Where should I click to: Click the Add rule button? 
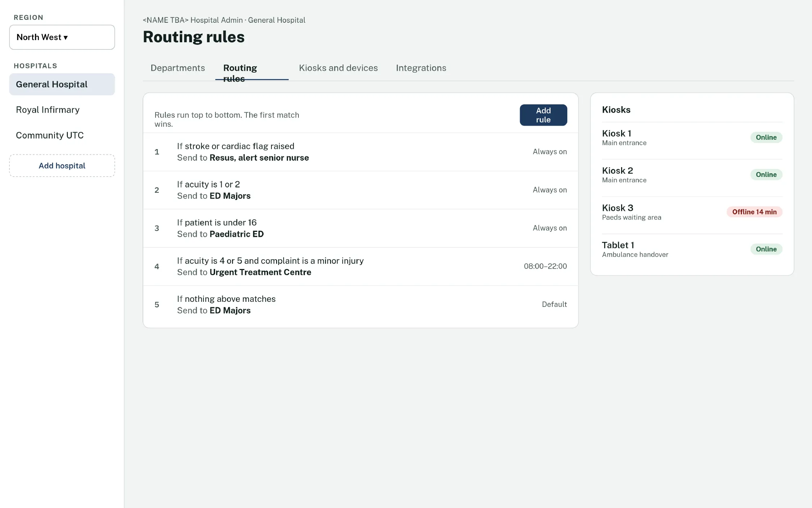(543, 115)
